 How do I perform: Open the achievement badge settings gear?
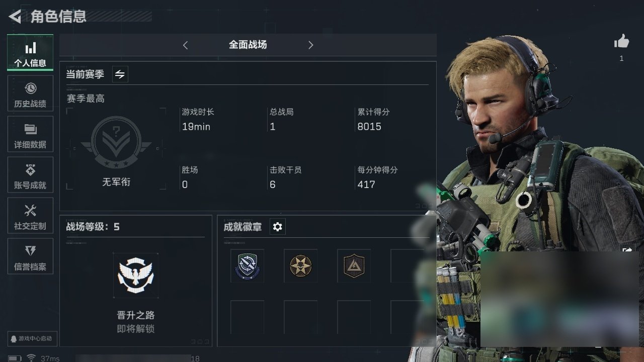277,227
